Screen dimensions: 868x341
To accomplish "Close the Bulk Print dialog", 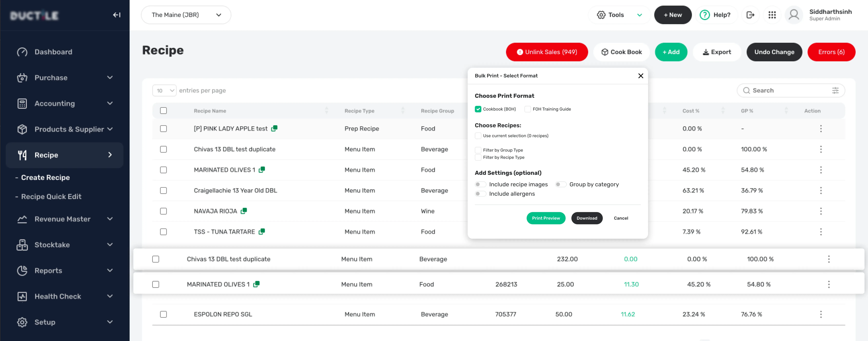I will click(x=641, y=76).
